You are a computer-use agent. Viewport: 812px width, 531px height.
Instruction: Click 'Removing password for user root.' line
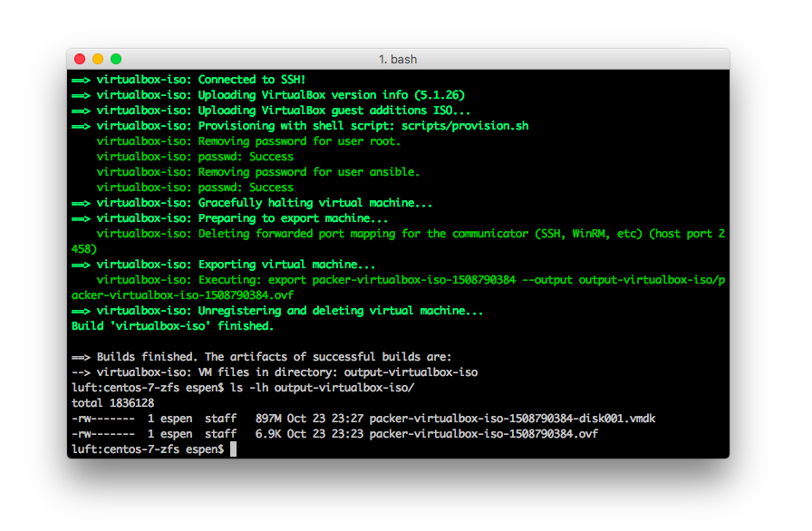248,141
